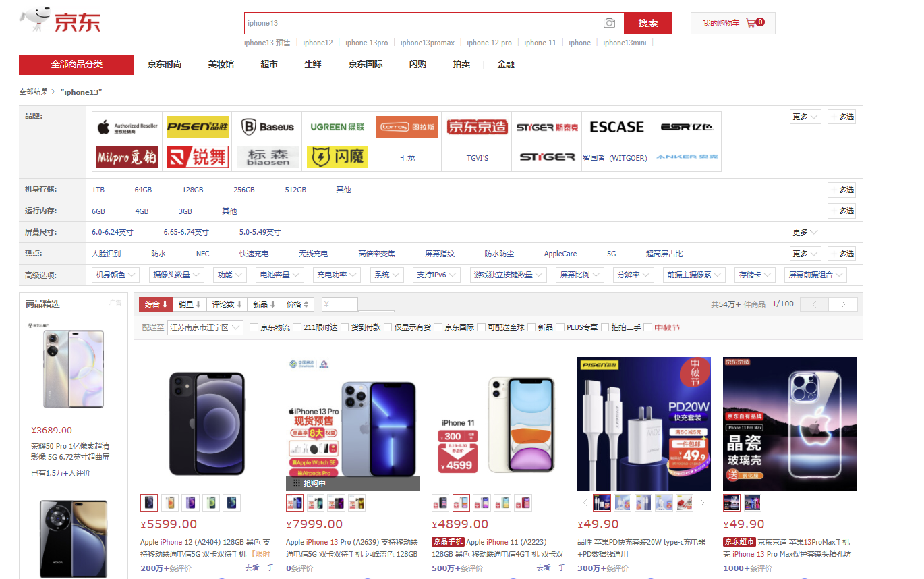Open 江苏南京市江宁区 delivery location dropdown
This screenshot has height=579, width=924.
click(206, 327)
